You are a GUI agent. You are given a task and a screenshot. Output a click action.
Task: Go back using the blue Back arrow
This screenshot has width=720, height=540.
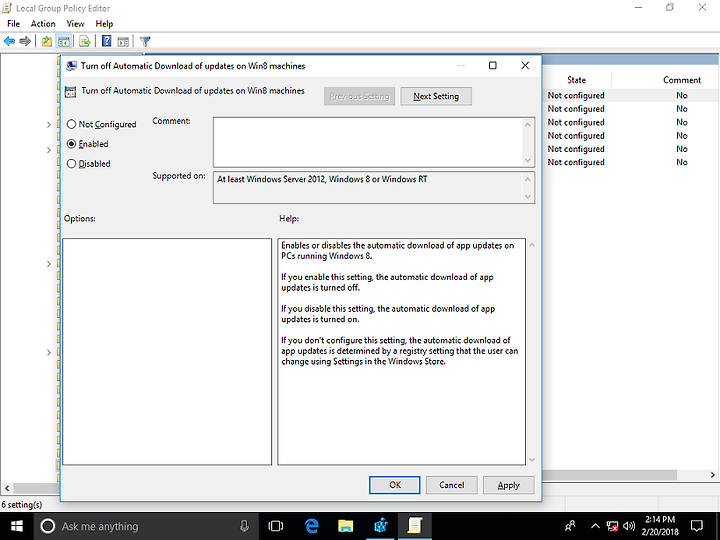pyautogui.click(x=9, y=41)
